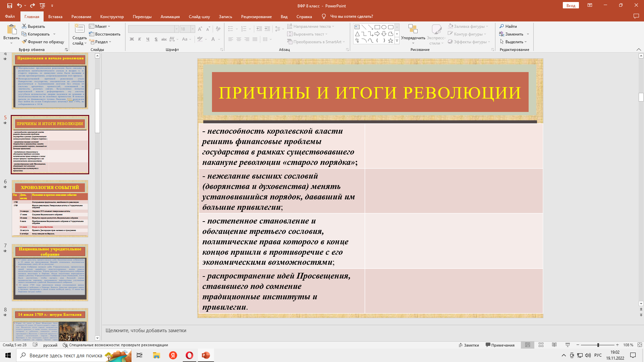Open Font dialog launcher in Шрифт group
644x362 pixels.
pos(222,50)
